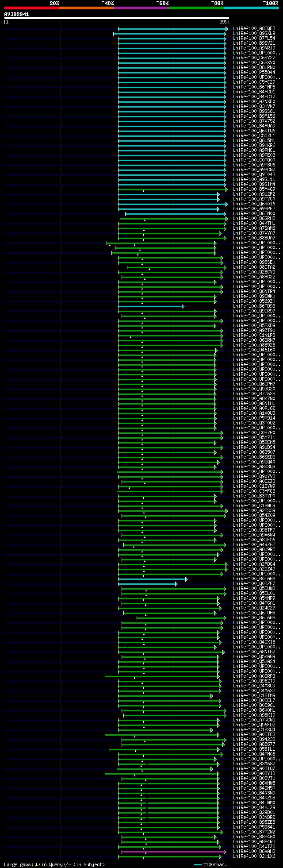The image size is (283, 868).
Task: Open hit UniRef100_B9SV21
Action: click(x=254, y=43)
